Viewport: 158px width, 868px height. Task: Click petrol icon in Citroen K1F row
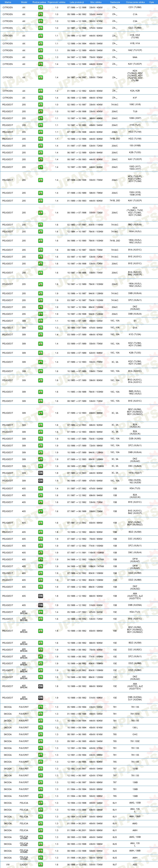click(x=41, y=98)
